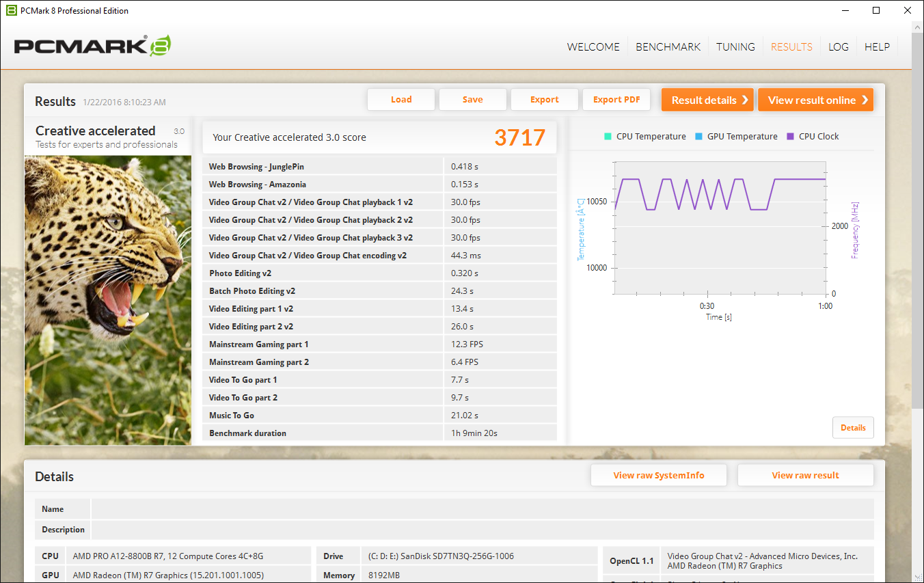Switch to the BENCHMARK tab
This screenshot has width=924, height=583.
[668, 46]
